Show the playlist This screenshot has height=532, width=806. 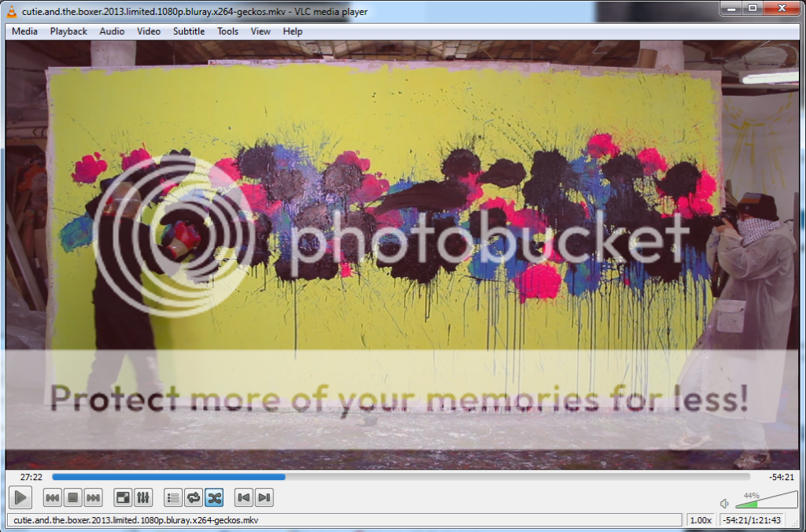tap(173, 497)
